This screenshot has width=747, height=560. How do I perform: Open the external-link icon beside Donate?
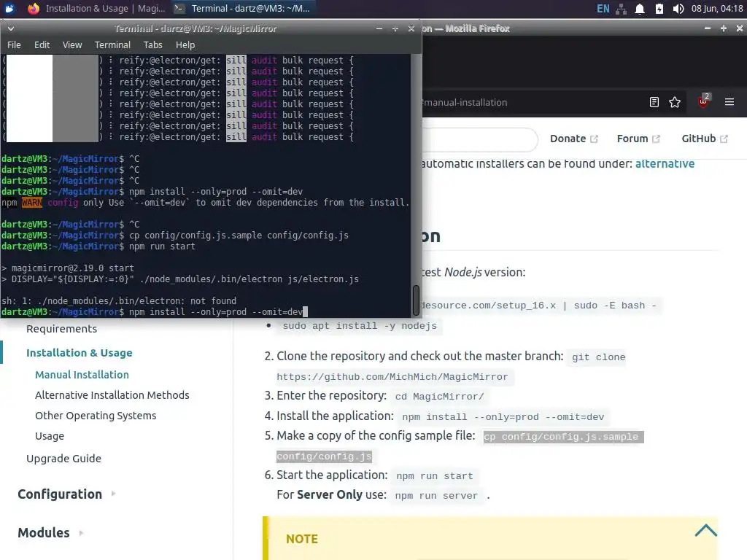594,139
